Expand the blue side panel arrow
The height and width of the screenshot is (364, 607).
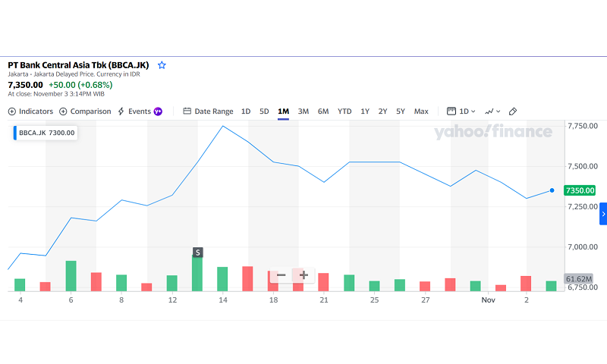tap(603, 214)
